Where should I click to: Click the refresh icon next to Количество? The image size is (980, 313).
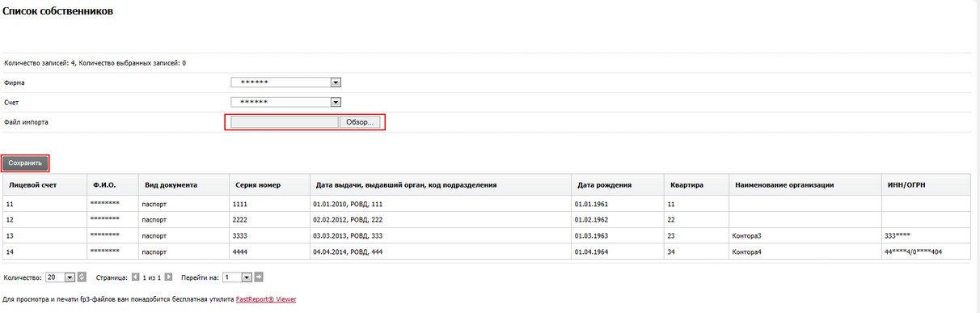click(x=82, y=277)
